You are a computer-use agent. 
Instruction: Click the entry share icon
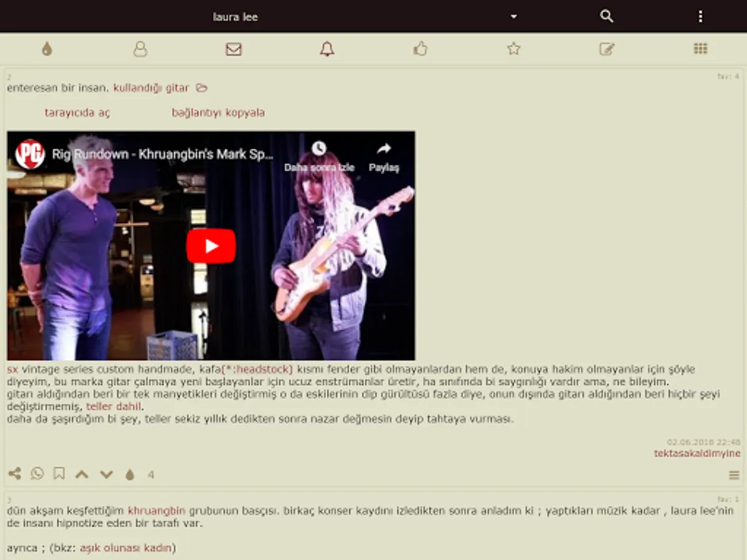click(x=14, y=474)
